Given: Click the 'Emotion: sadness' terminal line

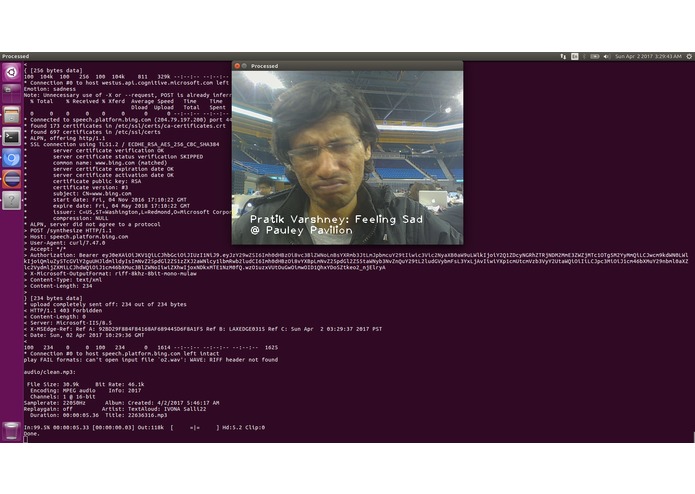Looking at the screenshot, I should (50, 89).
